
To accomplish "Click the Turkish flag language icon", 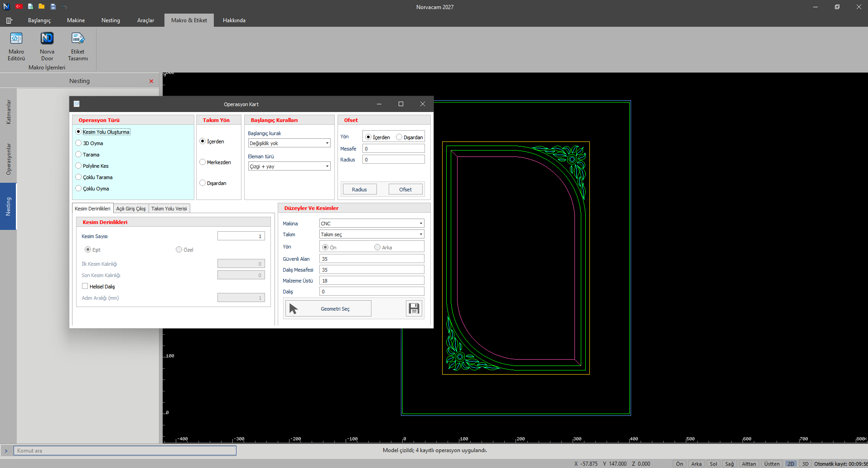I will [x=19, y=6].
